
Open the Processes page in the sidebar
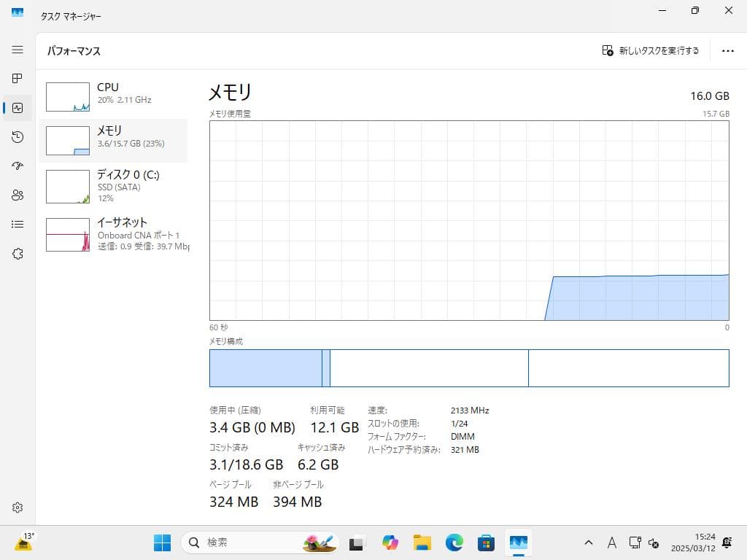17,79
